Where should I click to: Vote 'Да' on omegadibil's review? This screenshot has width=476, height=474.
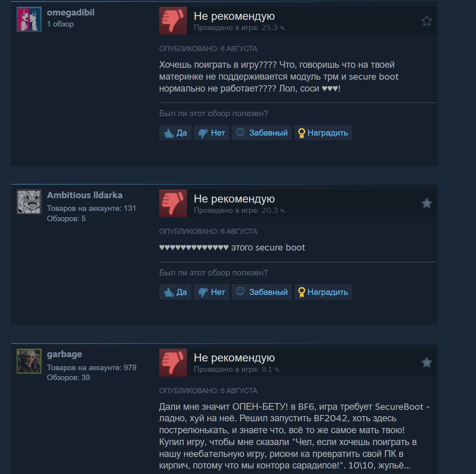tap(175, 133)
